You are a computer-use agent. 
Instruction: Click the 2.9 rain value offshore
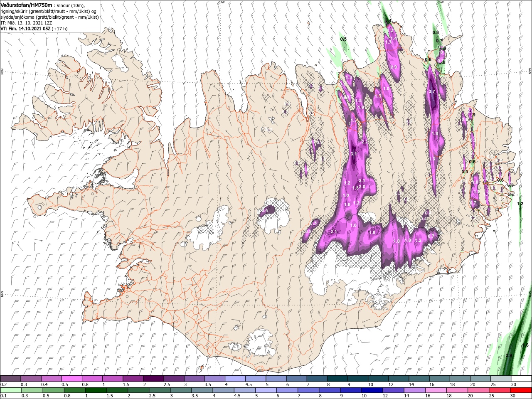pyautogui.click(x=509, y=355)
